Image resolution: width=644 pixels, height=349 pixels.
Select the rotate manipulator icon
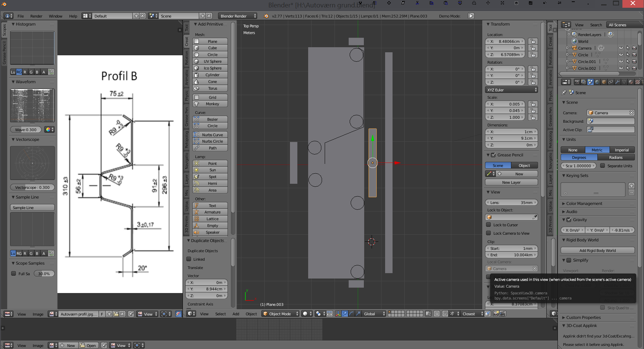pyautogui.click(x=351, y=314)
